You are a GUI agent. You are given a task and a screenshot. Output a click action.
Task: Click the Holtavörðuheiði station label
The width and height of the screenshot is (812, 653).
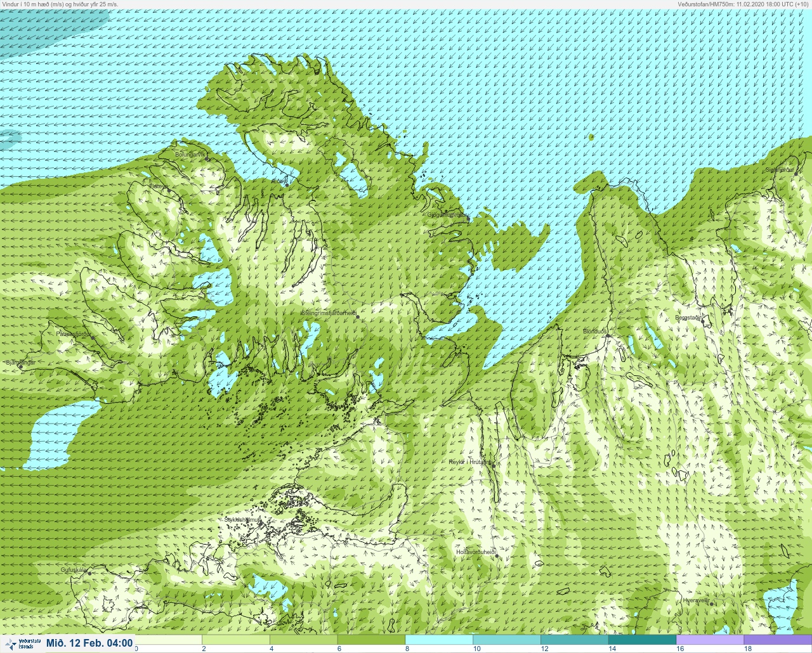point(476,552)
